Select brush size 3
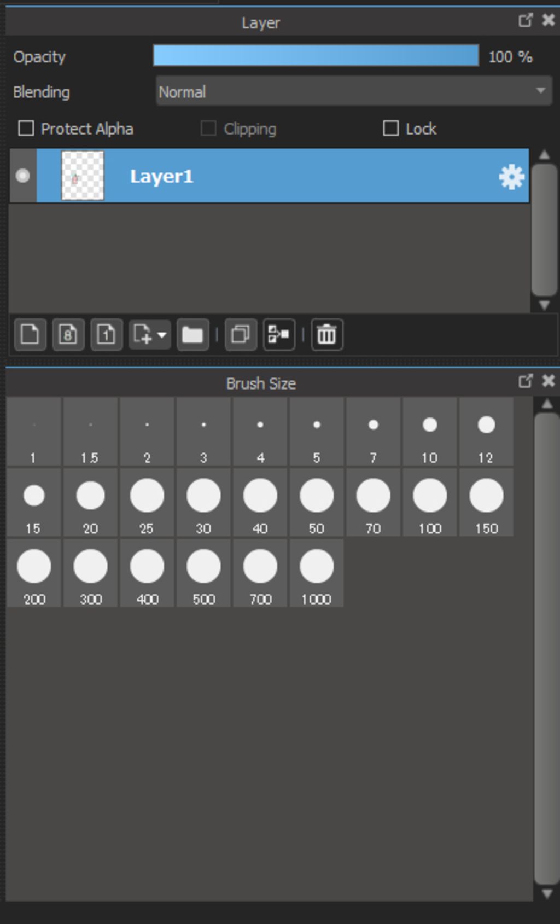Image resolution: width=560 pixels, height=924 pixels. tap(203, 432)
